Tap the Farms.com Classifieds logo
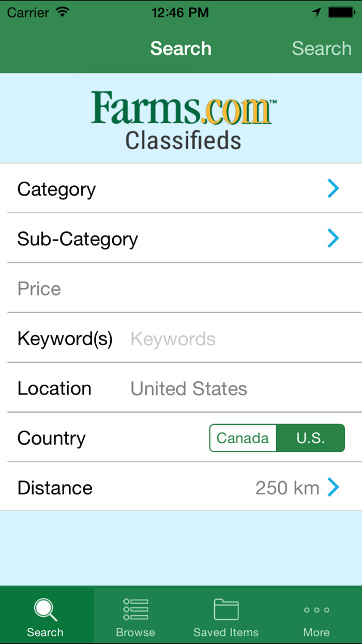The image size is (362, 644). click(181, 116)
